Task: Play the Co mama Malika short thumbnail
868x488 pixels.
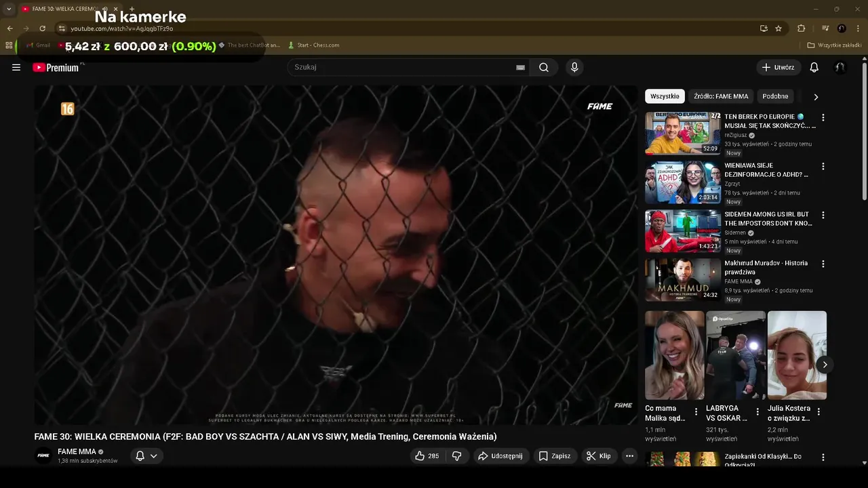Action: pos(675,355)
